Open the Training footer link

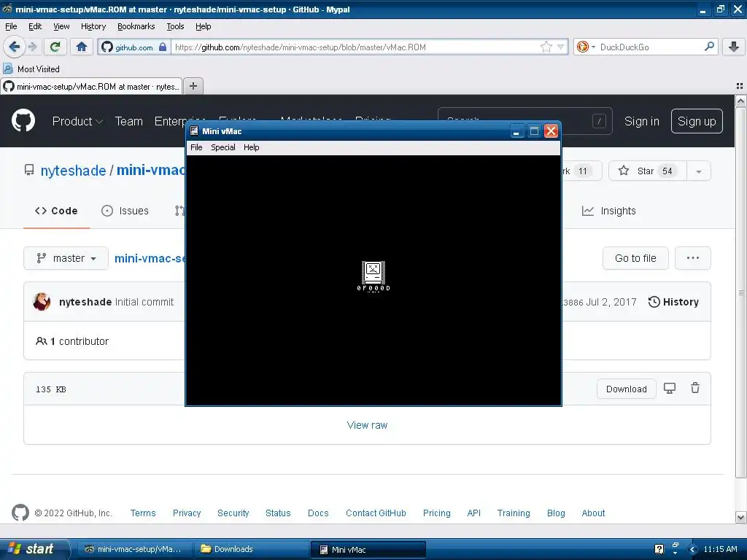[x=514, y=513]
